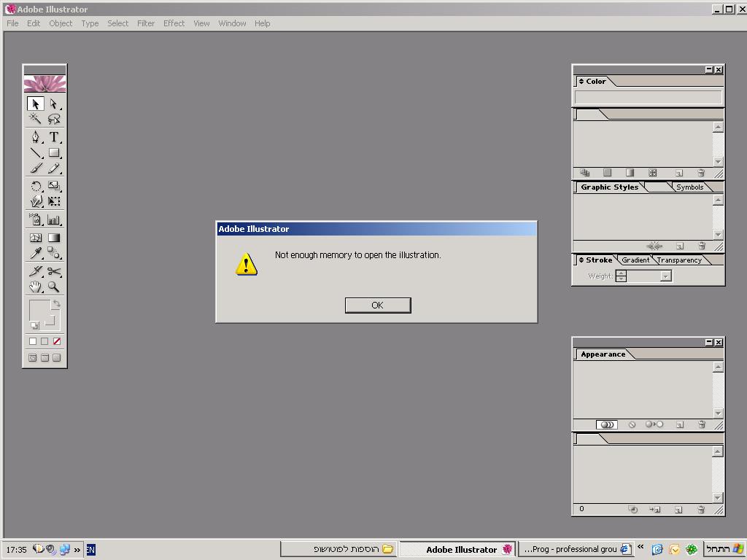Toggle Stroke palette options with double-arrow
The image size is (747, 560).
(x=581, y=260)
